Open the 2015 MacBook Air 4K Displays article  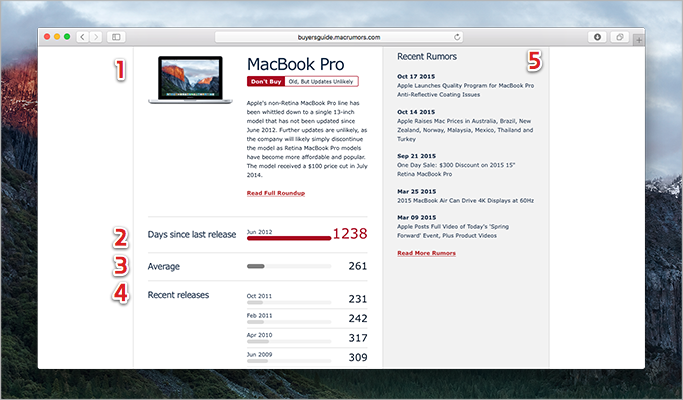(x=465, y=201)
